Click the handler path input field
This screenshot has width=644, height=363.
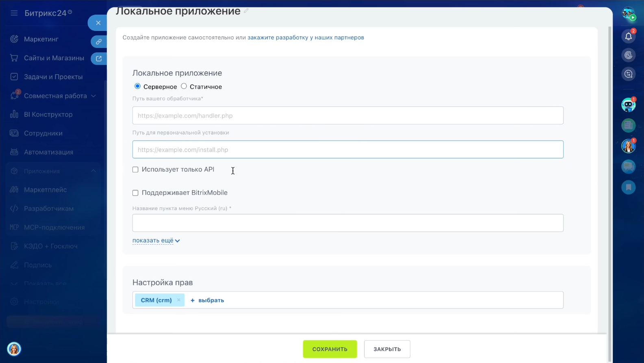pos(347,116)
